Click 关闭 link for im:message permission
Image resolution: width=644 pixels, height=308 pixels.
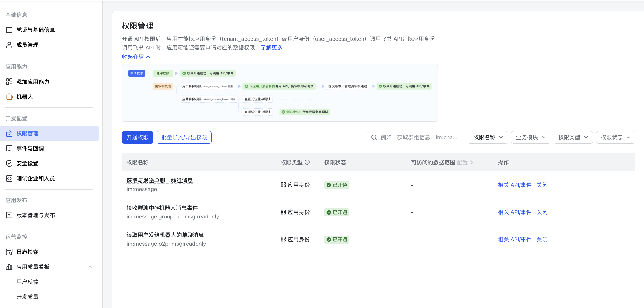click(542, 185)
